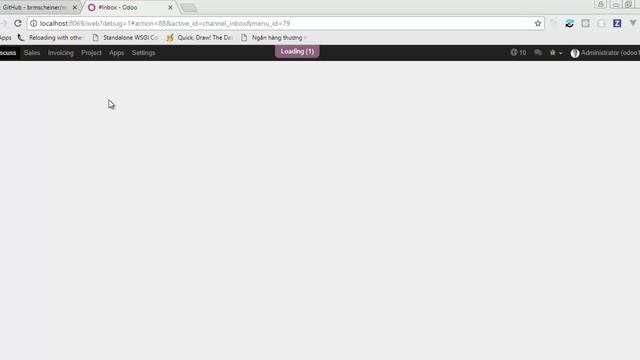The width and height of the screenshot is (640, 360).
Task: Open 'Ngân hàng thương' bookmark
Action: pyautogui.click(x=274, y=38)
